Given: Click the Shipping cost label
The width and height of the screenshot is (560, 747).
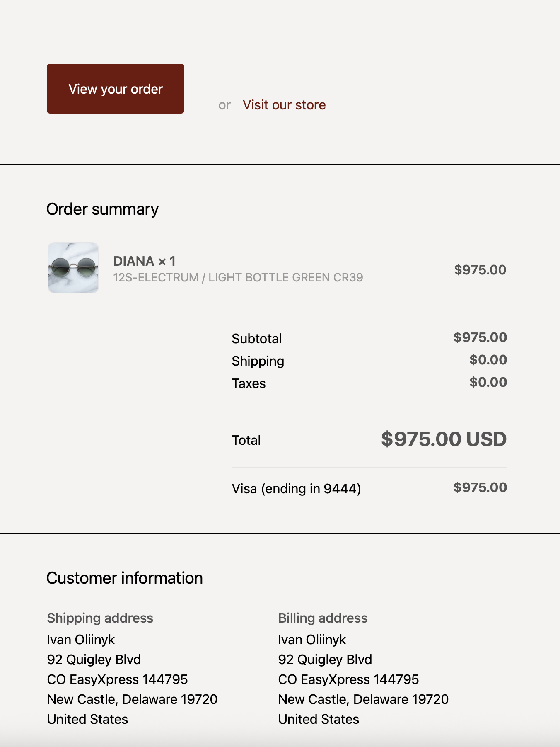Looking at the screenshot, I should pos(258,361).
